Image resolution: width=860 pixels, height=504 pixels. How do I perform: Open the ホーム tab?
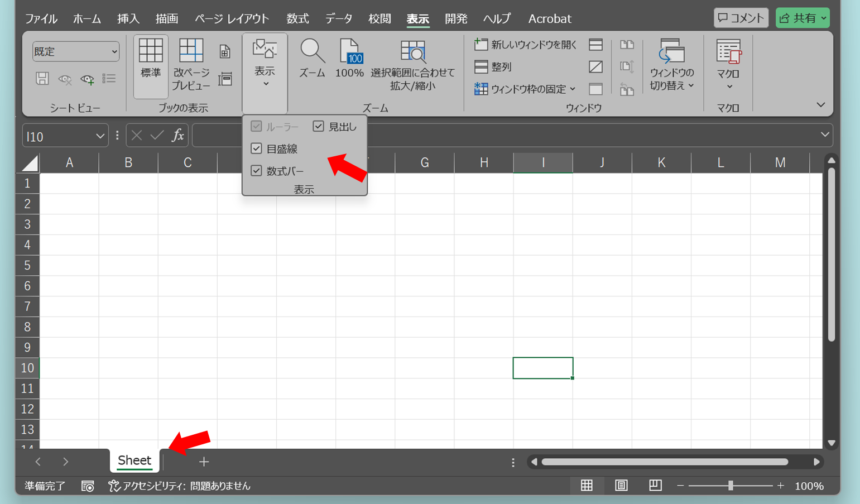point(87,18)
